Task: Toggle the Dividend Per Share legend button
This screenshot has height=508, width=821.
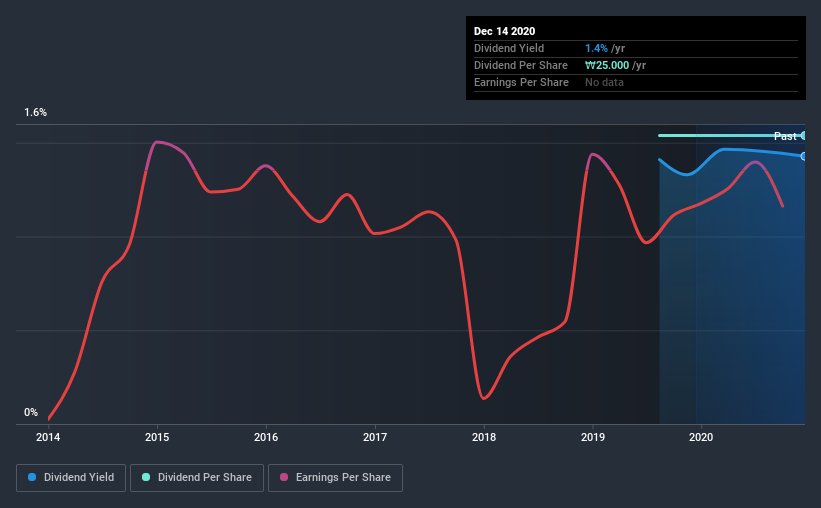Action: click(x=197, y=478)
